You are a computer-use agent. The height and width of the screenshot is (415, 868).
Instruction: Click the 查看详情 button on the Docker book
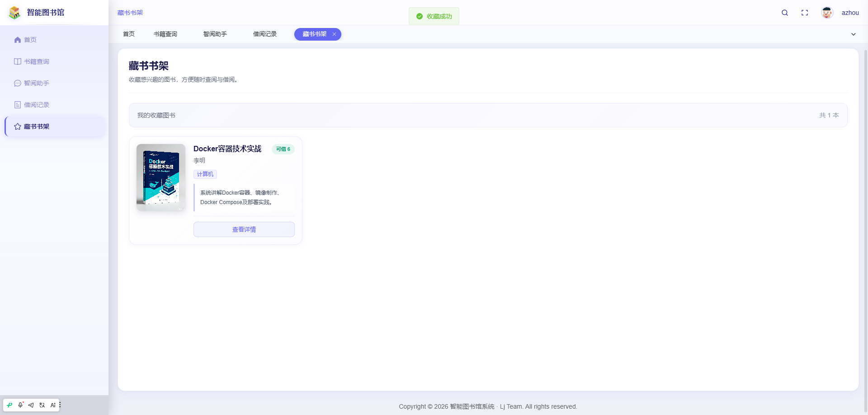pos(244,229)
